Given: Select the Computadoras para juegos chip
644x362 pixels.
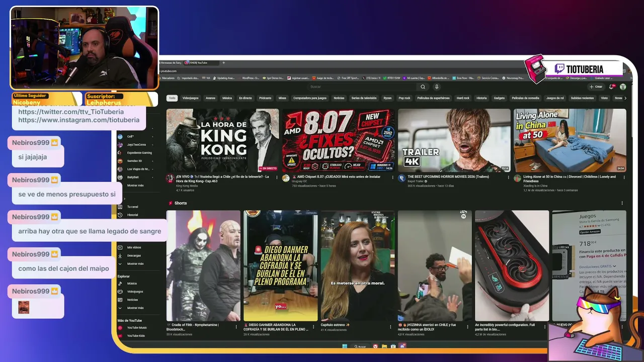Looking at the screenshot, I should coord(310,98).
